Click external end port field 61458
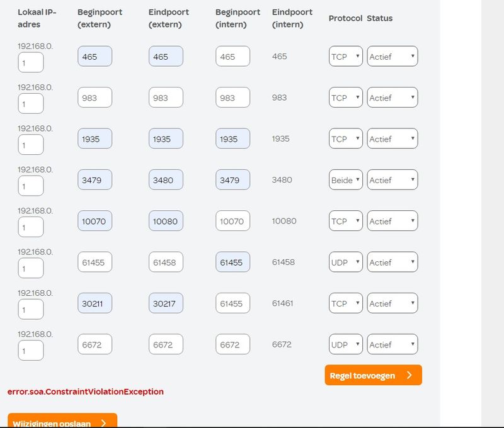Screen dimensions: 504x428 click(x=166, y=262)
